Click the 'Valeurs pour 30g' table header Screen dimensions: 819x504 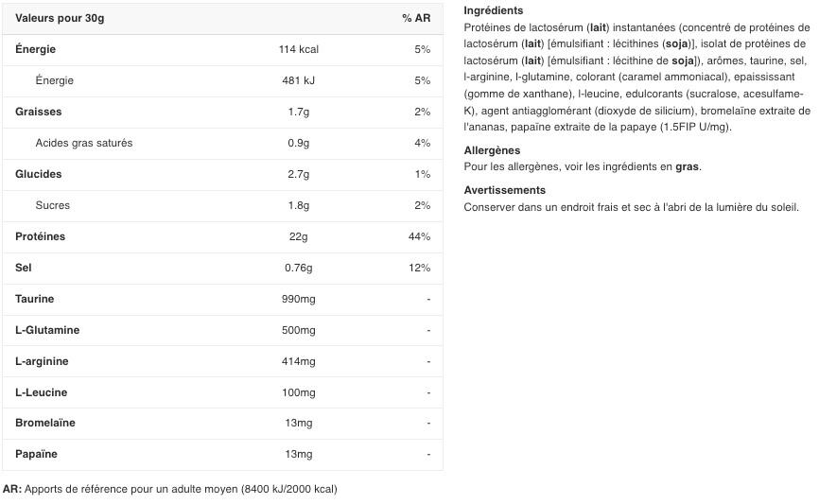click(60, 18)
